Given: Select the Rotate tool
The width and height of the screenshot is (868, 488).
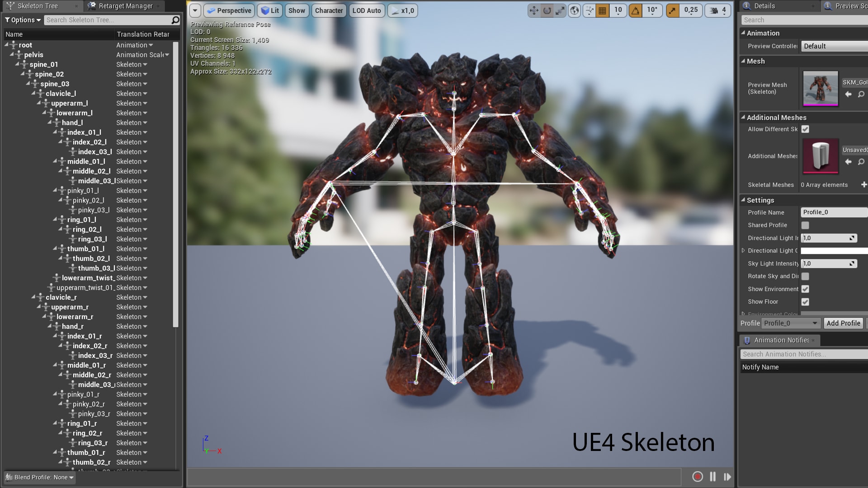Looking at the screenshot, I should click(x=547, y=10).
